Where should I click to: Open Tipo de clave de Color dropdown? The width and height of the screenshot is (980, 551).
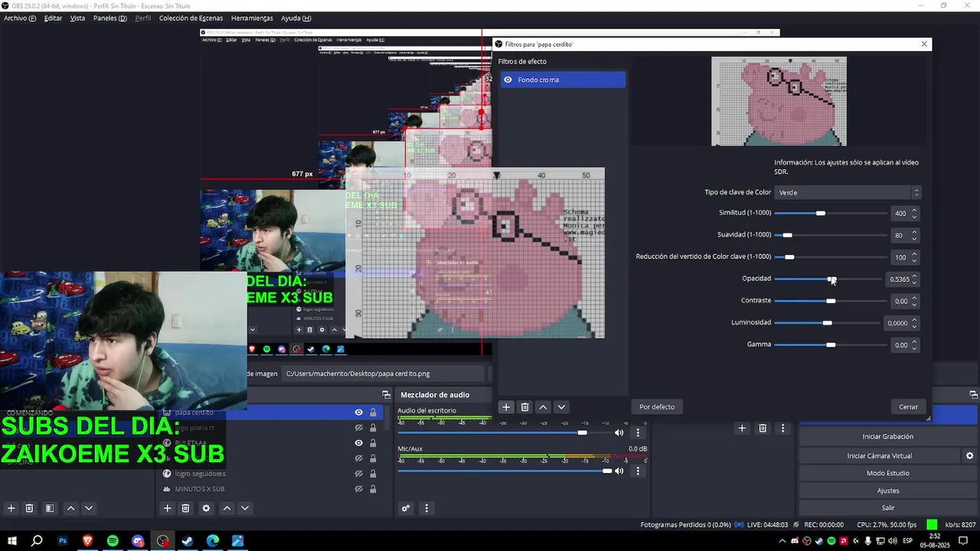coord(848,193)
